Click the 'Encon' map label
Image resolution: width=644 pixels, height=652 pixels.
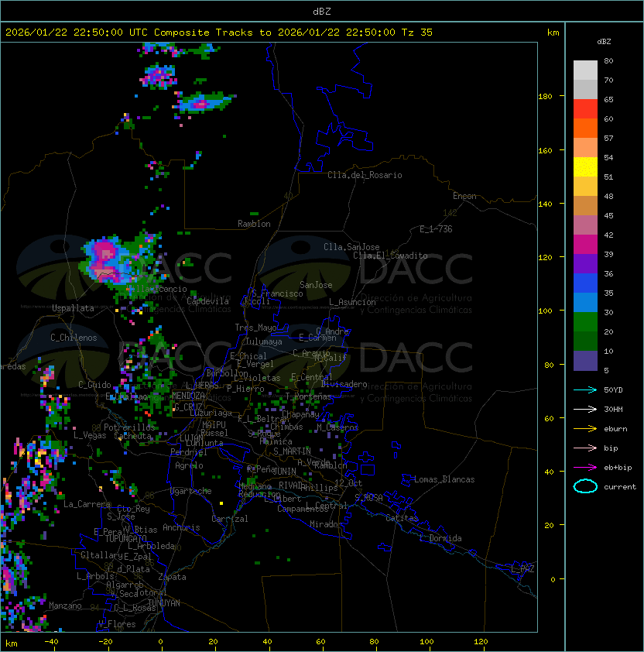point(464,196)
